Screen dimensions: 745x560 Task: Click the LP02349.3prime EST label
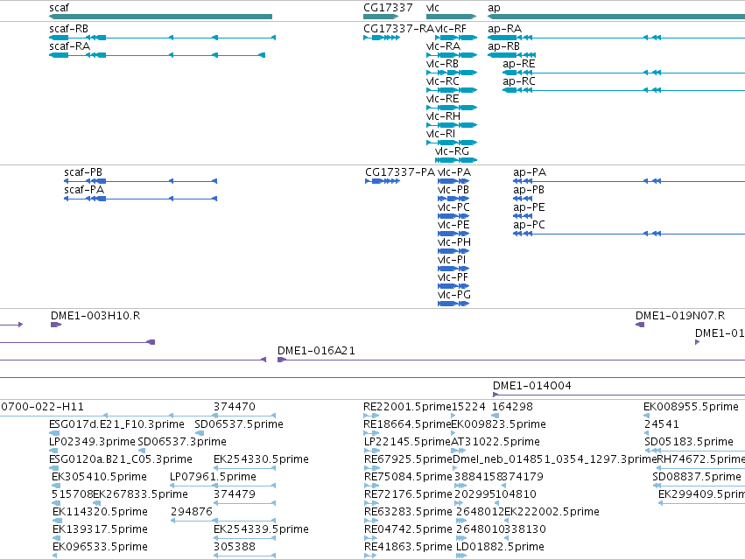point(92,442)
